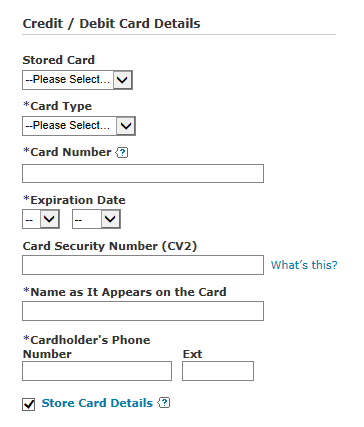Screen dimensions: 364x427
Task: Click the Expiration Date label
Action: pos(74,200)
